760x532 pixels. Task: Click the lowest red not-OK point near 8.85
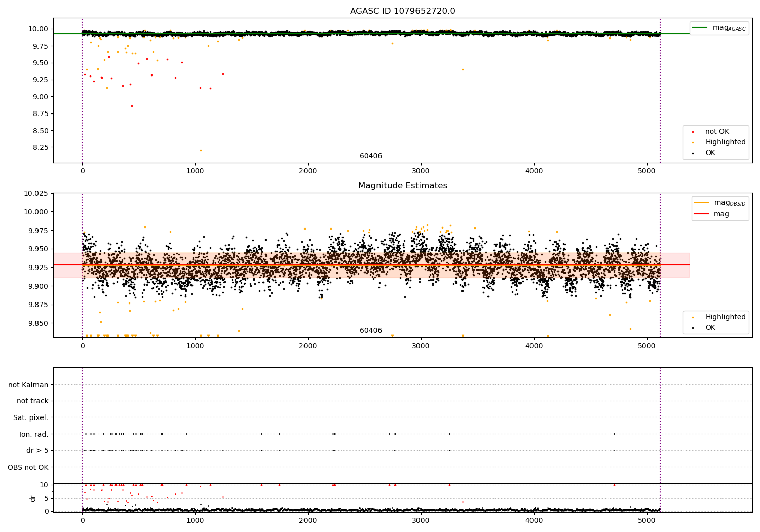(132, 106)
